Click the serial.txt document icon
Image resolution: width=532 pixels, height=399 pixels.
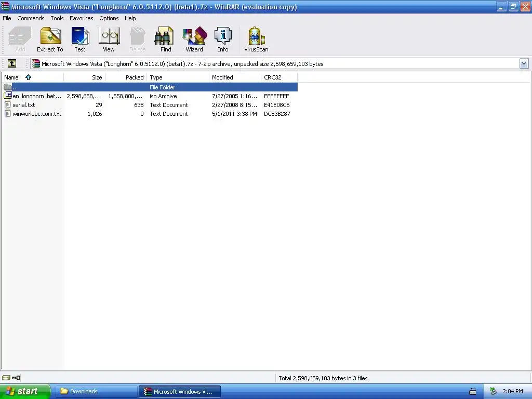coord(8,105)
